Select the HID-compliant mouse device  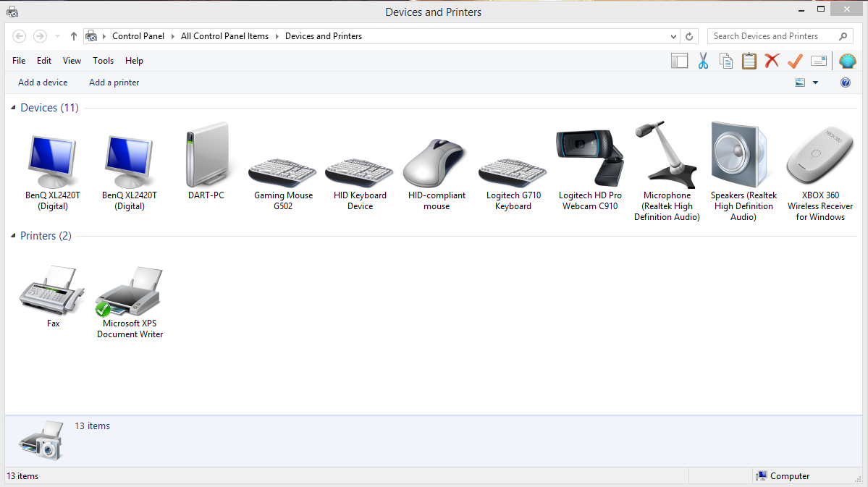437,174
